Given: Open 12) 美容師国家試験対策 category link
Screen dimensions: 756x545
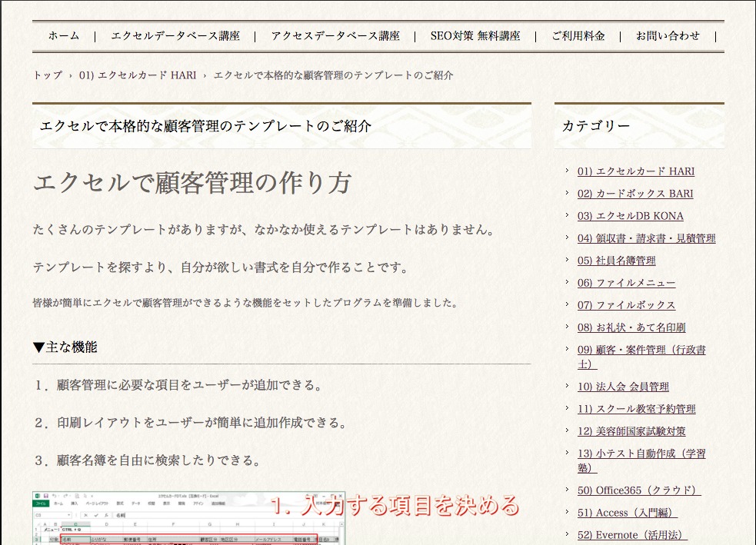Looking at the screenshot, I should point(631,431).
